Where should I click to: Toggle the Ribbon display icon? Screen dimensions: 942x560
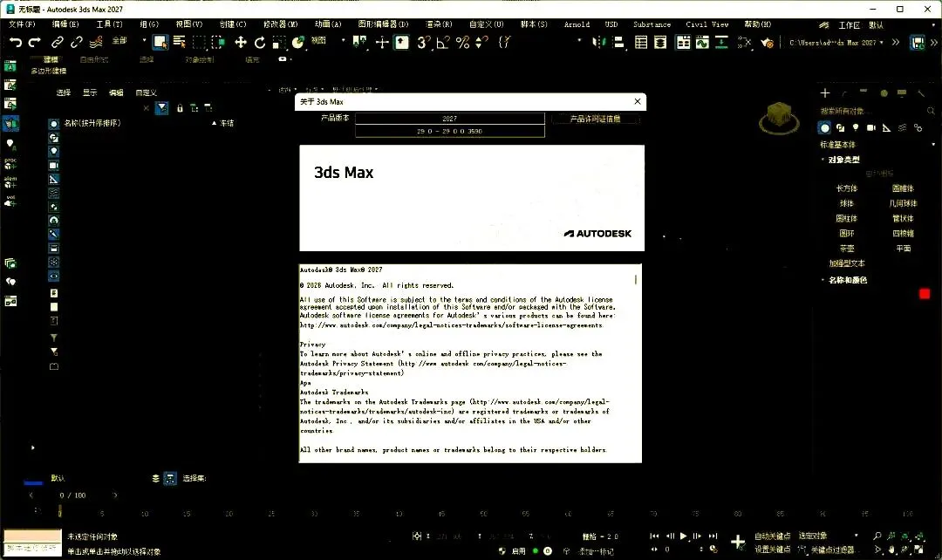tap(683, 42)
